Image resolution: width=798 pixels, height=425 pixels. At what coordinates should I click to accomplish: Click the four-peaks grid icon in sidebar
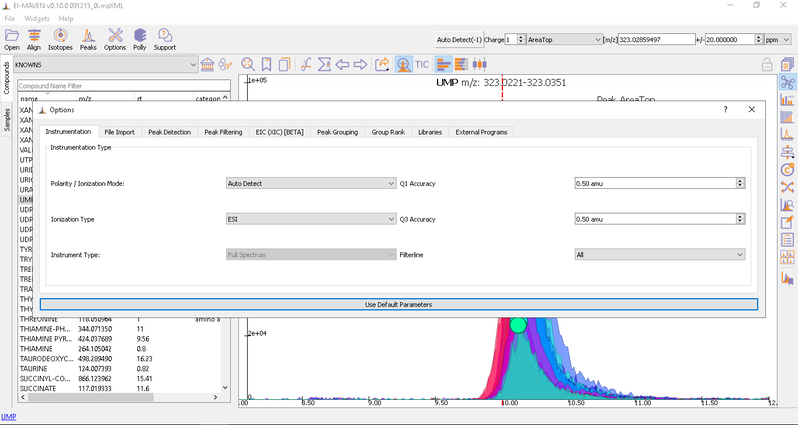[787, 258]
